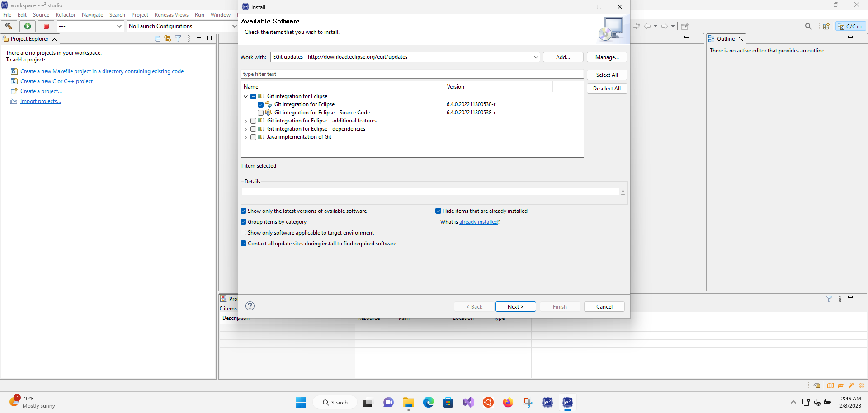The width and height of the screenshot is (868, 413).
Task: Click 'Create a new C or C++ project' link
Action: tap(57, 81)
